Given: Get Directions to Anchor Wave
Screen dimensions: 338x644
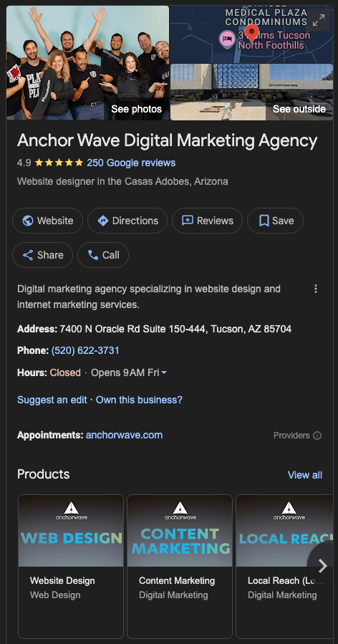Looking at the screenshot, I should pos(127,221).
